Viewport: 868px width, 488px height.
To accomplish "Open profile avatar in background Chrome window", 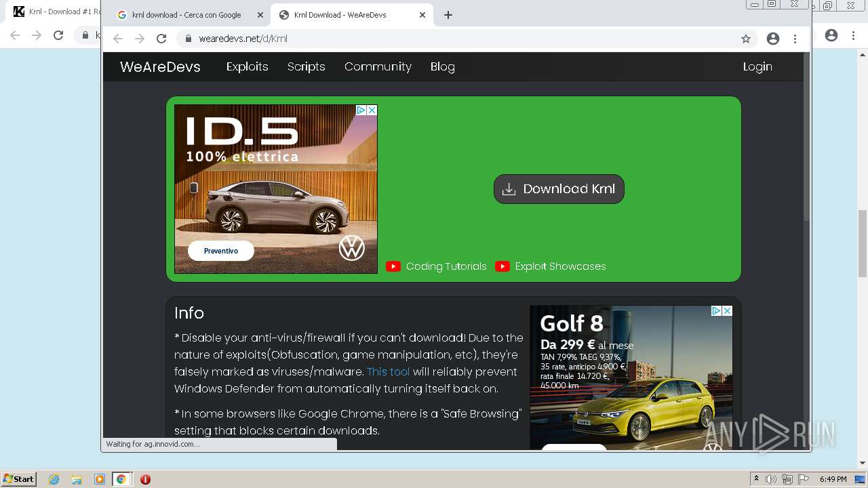I will tap(831, 35).
